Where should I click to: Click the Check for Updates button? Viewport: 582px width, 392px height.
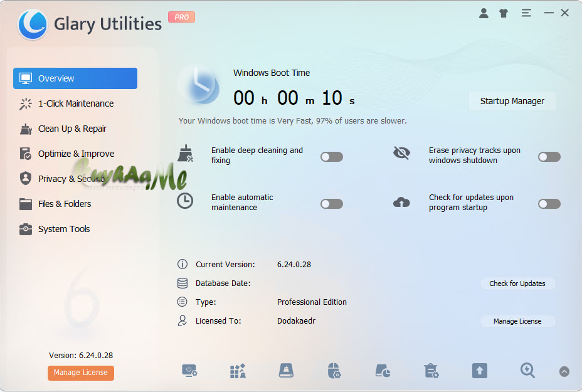click(x=517, y=283)
